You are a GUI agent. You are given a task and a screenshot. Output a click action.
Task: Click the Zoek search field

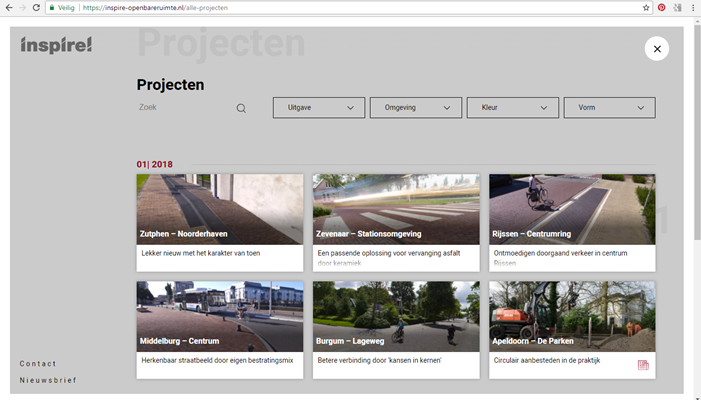185,107
